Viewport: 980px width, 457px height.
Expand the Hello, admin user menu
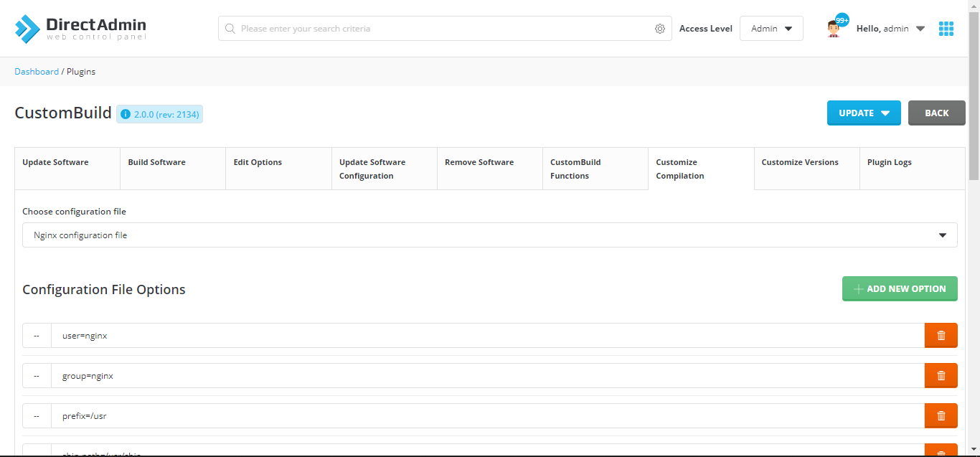tap(890, 29)
